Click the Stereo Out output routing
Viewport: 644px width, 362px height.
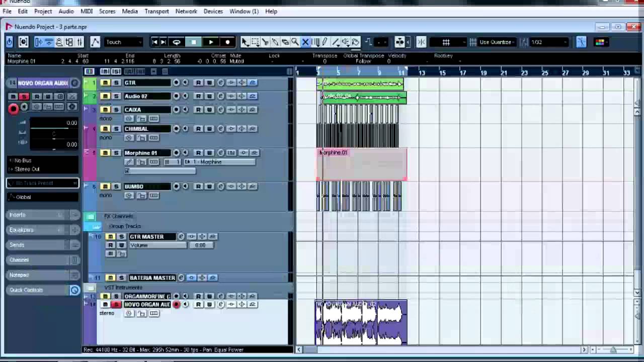[43, 169]
